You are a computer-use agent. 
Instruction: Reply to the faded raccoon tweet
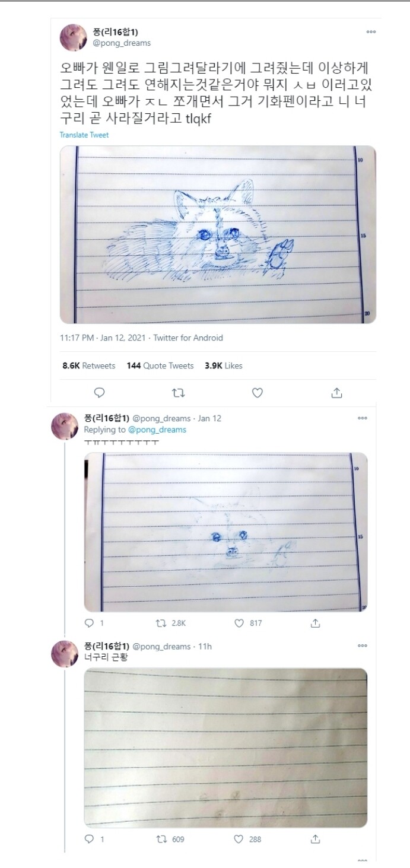tap(90, 624)
